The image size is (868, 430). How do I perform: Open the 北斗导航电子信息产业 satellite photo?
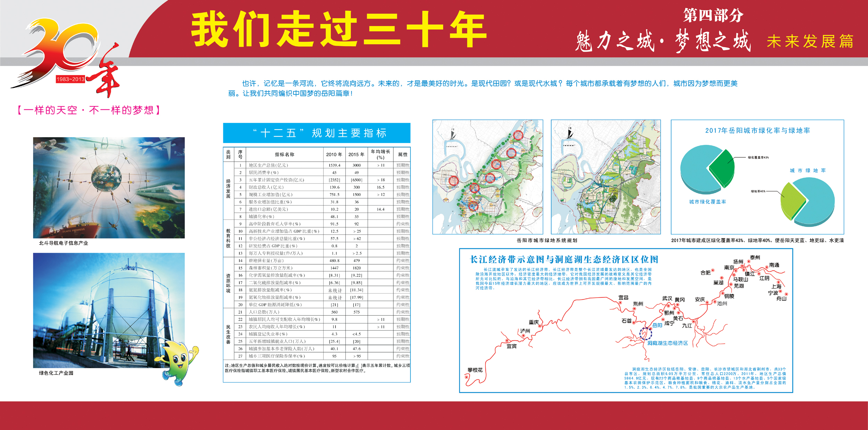[x=109, y=188]
